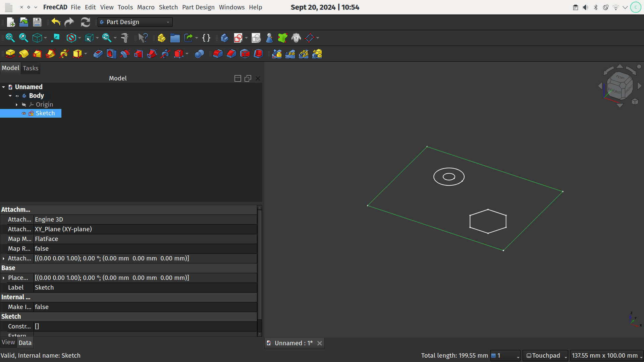Click the Revolution tool icon
The image size is (644, 362).
24,54
